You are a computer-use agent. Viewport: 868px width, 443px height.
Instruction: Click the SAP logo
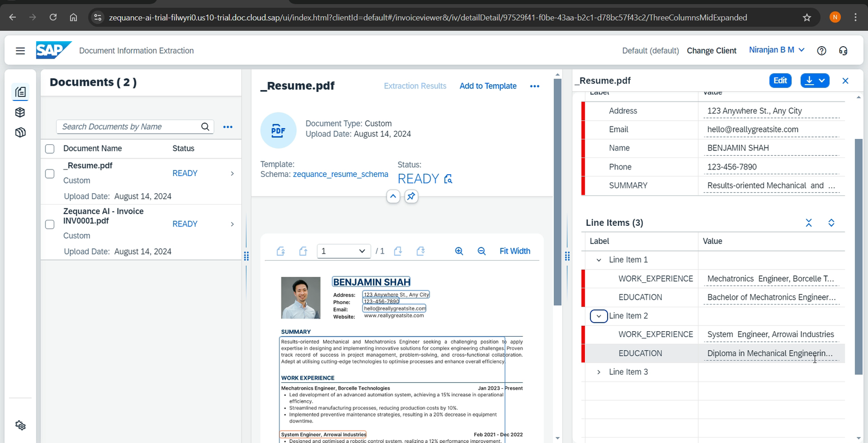(53, 50)
